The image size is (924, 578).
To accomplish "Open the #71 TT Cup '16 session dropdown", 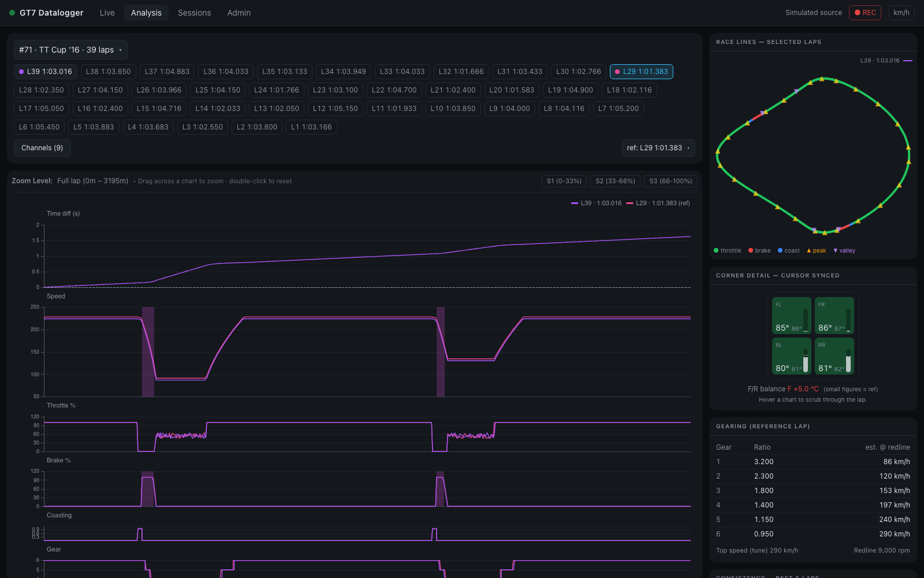I will pyautogui.click(x=70, y=50).
